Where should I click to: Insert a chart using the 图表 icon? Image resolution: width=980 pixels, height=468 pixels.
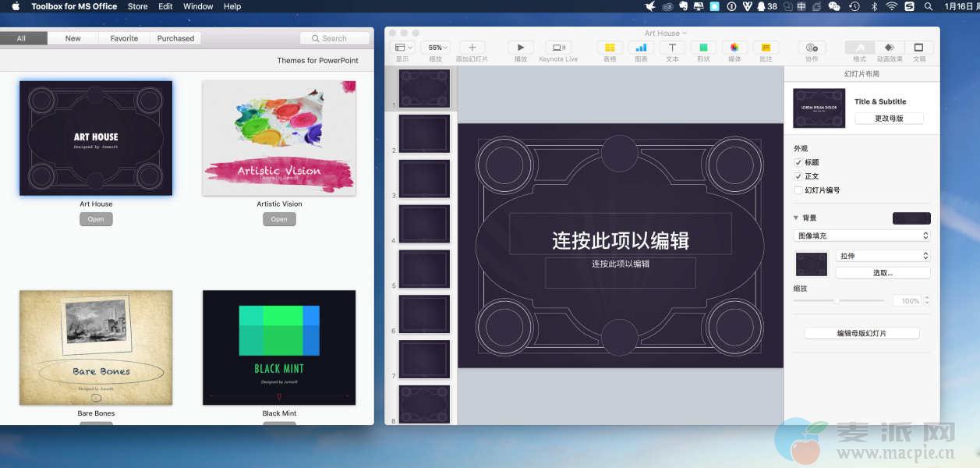click(x=641, y=48)
